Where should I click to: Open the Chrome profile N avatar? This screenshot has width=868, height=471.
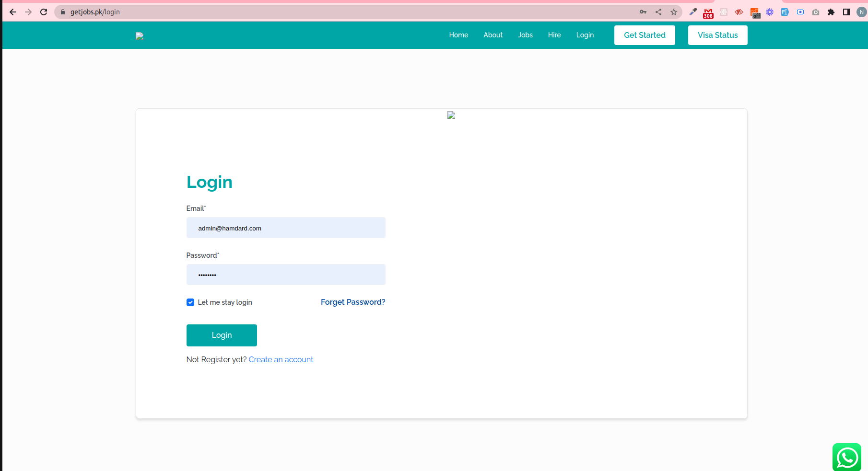pos(861,12)
